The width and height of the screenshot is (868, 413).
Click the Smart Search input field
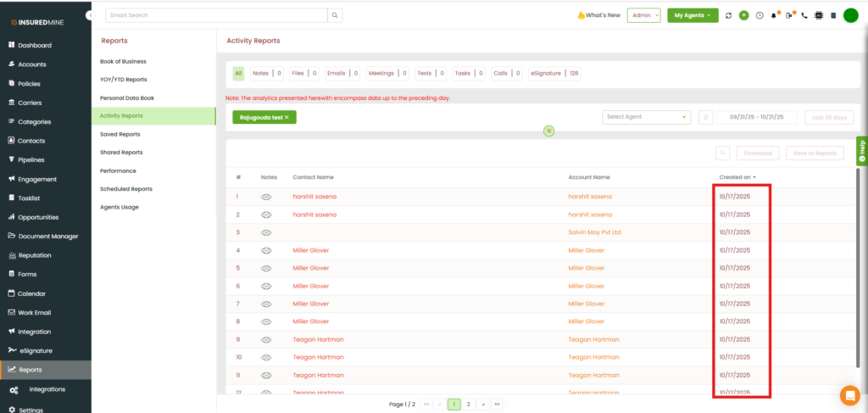pyautogui.click(x=216, y=15)
